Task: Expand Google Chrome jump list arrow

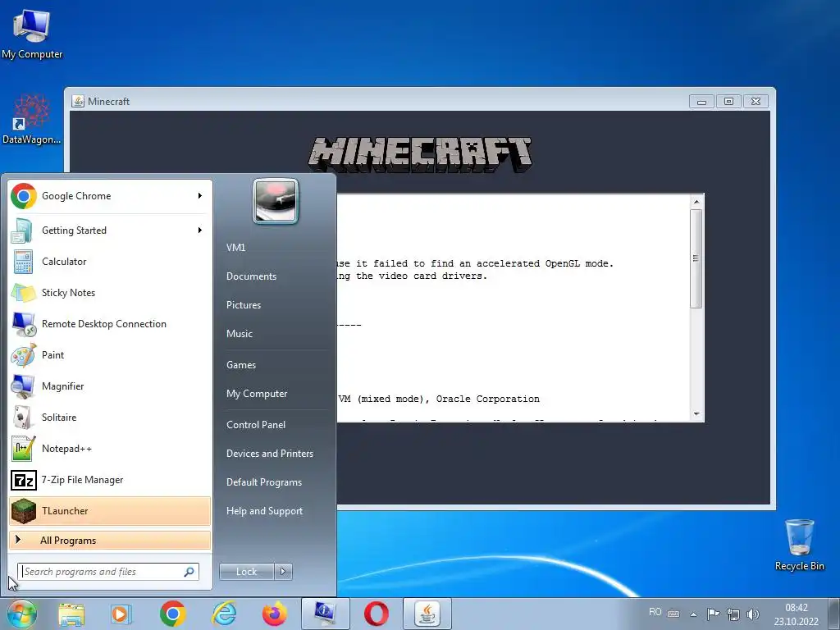Action: click(x=200, y=196)
